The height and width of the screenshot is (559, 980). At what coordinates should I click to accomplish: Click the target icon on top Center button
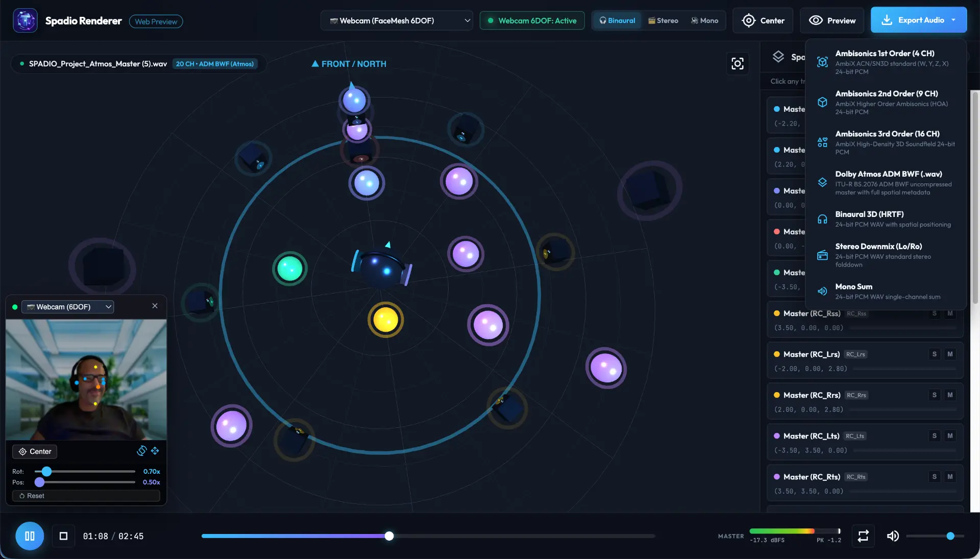[749, 20]
